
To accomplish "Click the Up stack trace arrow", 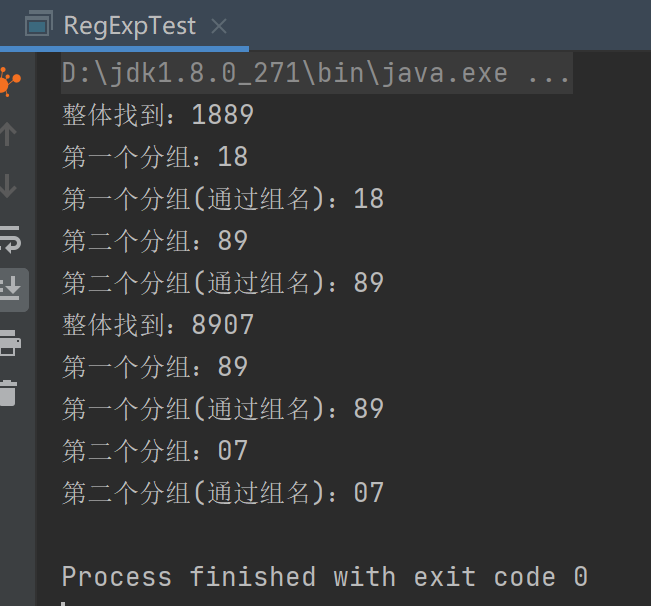I will click(9, 134).
